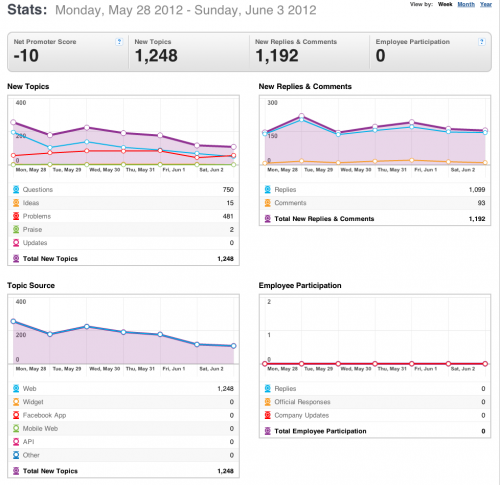The height and width of the screenshot is (485, 500).
Task: Click the pink Updates legend icon
Action: [16, 243]
